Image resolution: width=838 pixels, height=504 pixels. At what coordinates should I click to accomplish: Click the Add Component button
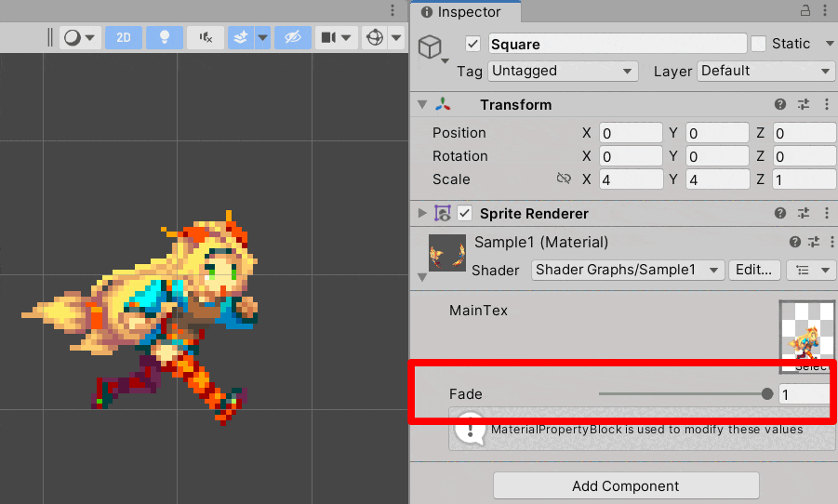click(626, 485)
